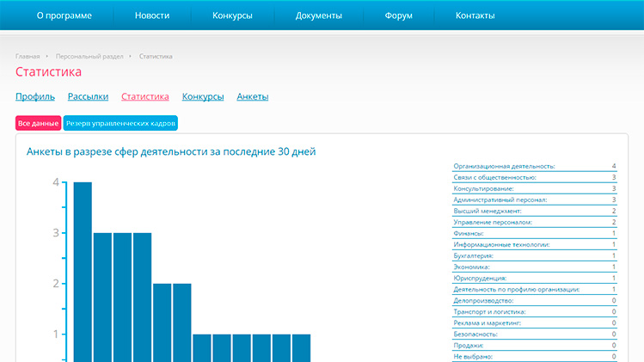Click the Реклама и маркетинг row
Screen dimensions: 644x362
point(534,323)
